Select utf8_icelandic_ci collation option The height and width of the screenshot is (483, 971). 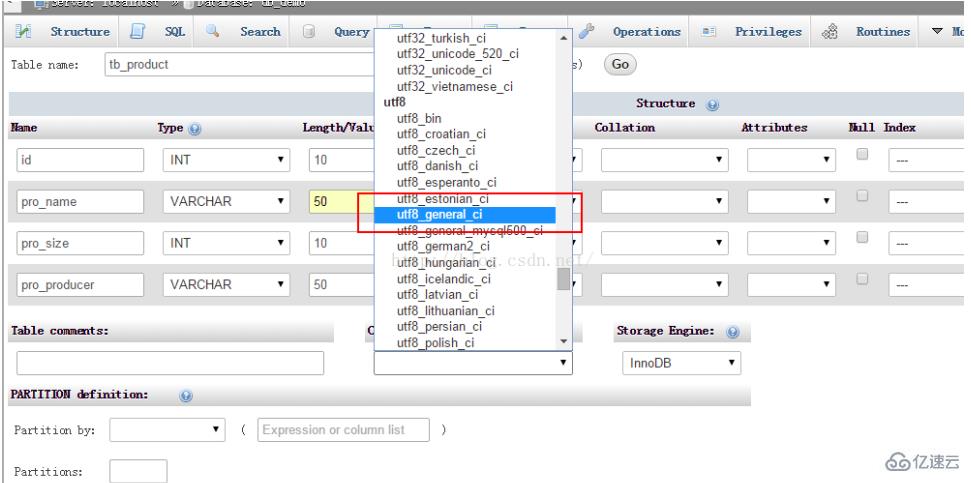(x=464, y=279)
